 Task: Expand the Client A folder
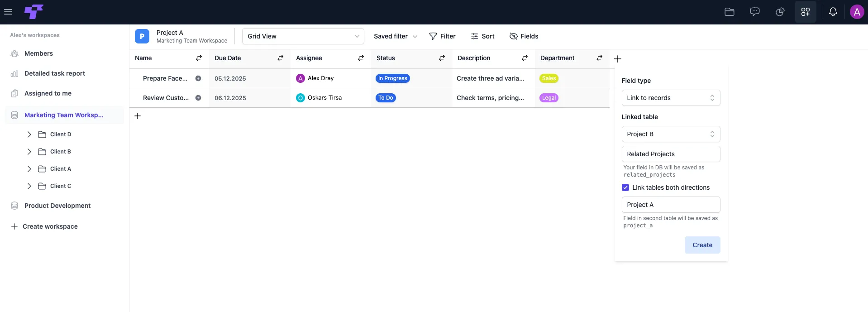29,169
